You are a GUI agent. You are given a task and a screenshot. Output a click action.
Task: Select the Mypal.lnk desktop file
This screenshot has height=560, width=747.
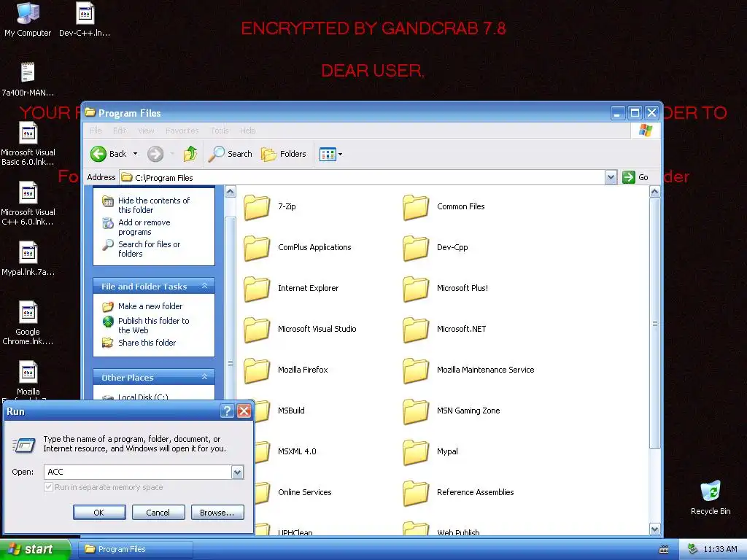[28, 259]
